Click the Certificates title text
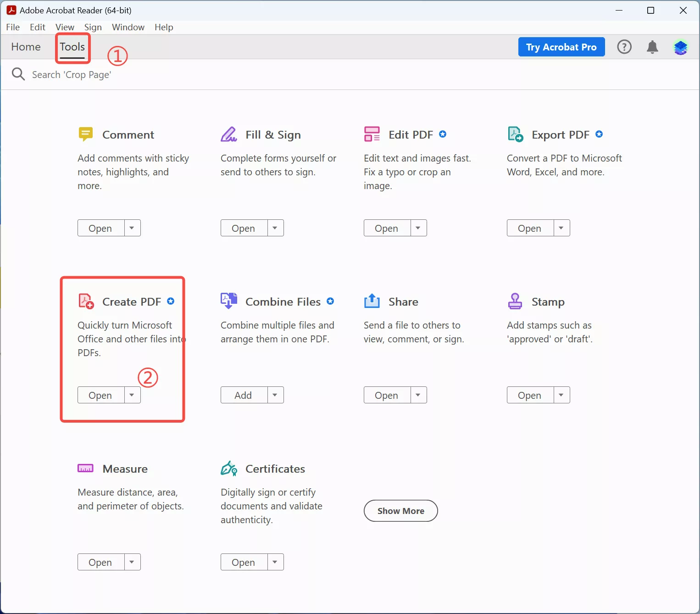This screenshot has width=700, height=614. [x=275, y=469]
